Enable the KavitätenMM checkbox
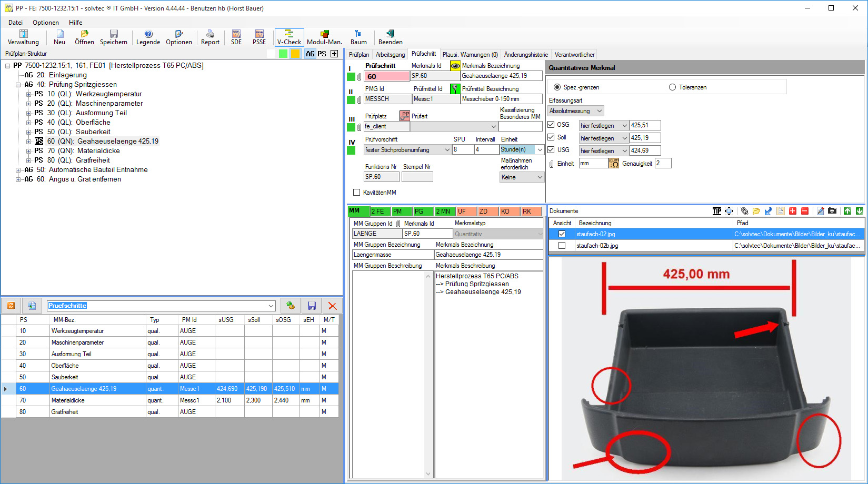The width and height of the screenshot is (868, 484). pos(357,193)
